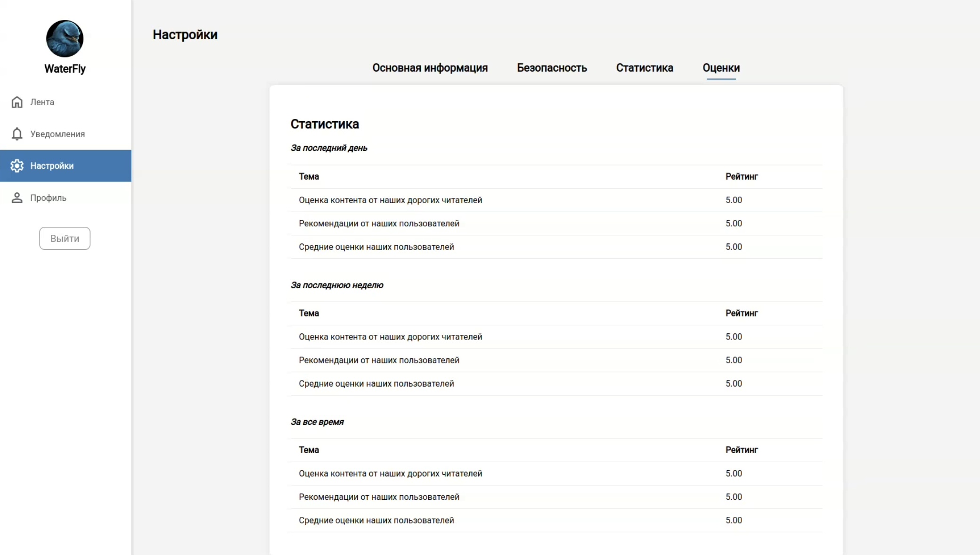Select the Средние оценки row under За все время
The height and width of the screenshot is (555, 980).
(x=376, y=520)
